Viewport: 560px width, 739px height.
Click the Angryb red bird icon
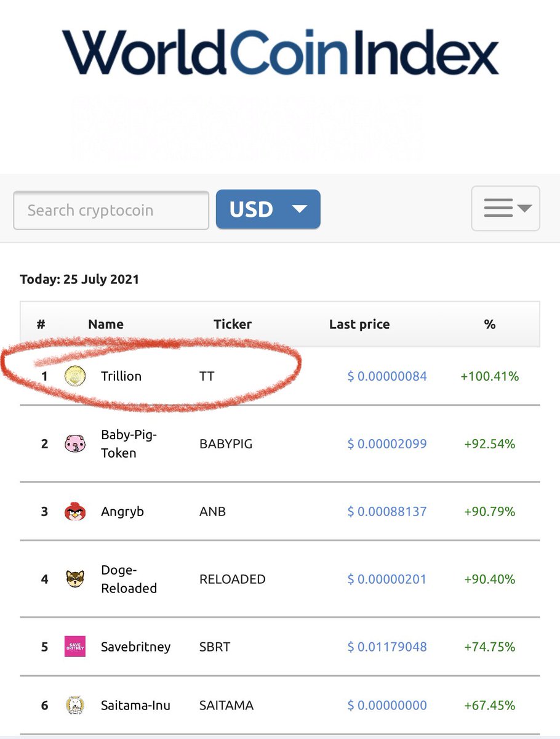point(74,511)
